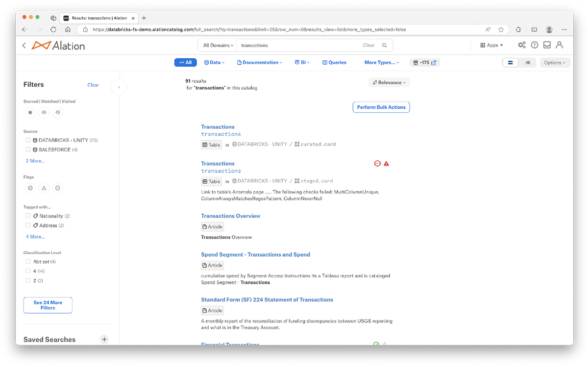Toggle the Watched eye filter icon
Viewport: 588px width, 367px height.
(x=44, y=112)
